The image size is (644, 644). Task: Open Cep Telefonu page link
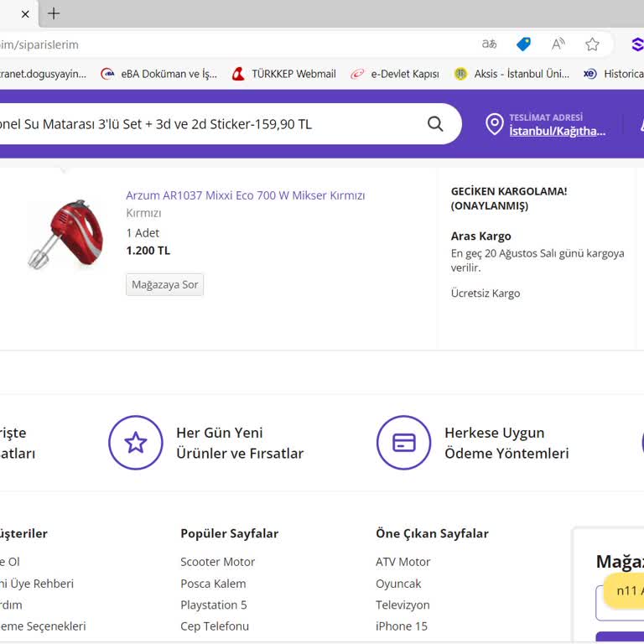(x=215, y=626)
